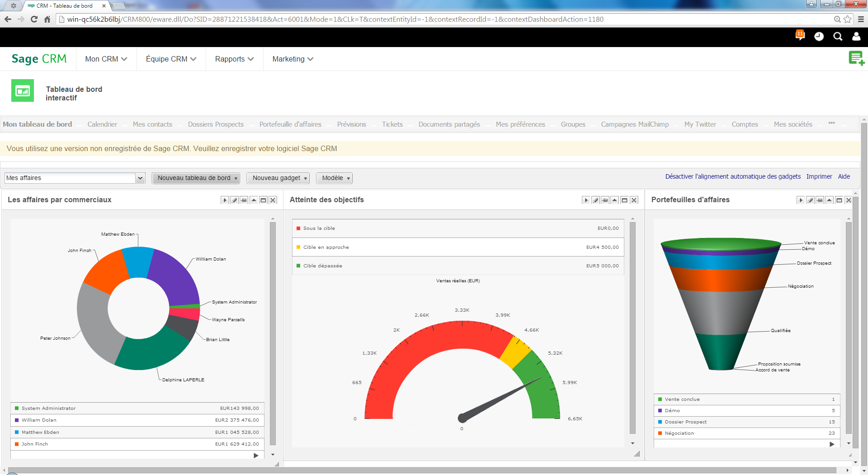This screenshot has height=475, width=868.
Task: Show next legend page in commerciaux gadget
Action: 256,456
